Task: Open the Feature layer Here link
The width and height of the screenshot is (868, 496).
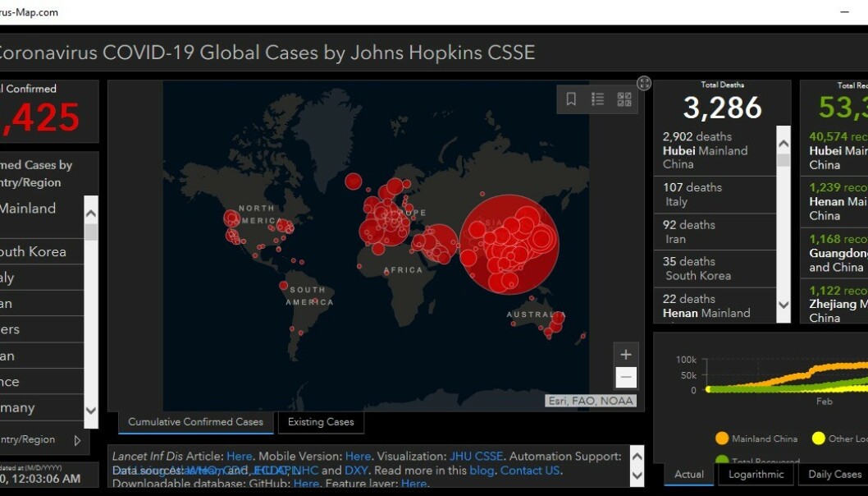Action: pyautogui.click(x=413, y=484)
